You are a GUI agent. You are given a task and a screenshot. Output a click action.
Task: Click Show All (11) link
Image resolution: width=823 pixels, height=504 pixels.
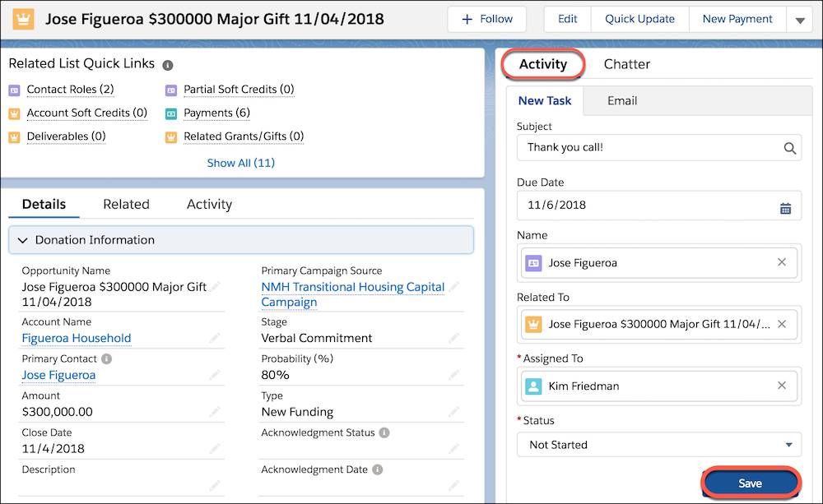pyautogui.click(x=239, y=163)
